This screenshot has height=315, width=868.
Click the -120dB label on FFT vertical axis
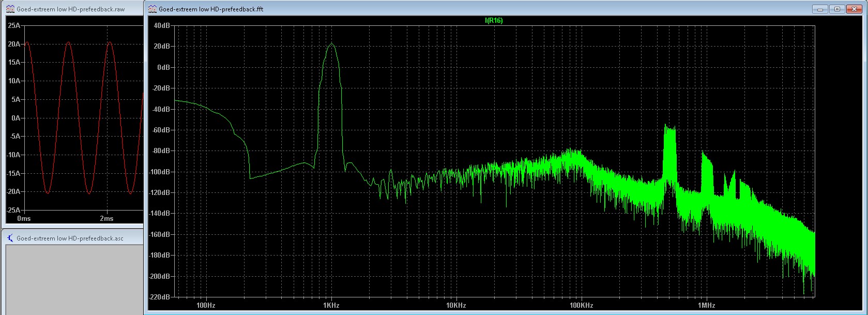click(159, 192)
